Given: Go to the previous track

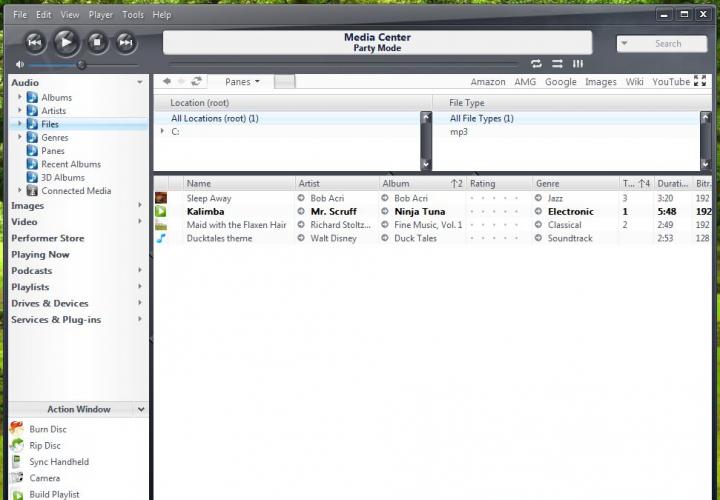Looking at the screenshot, I should click(x=34, y=41).
